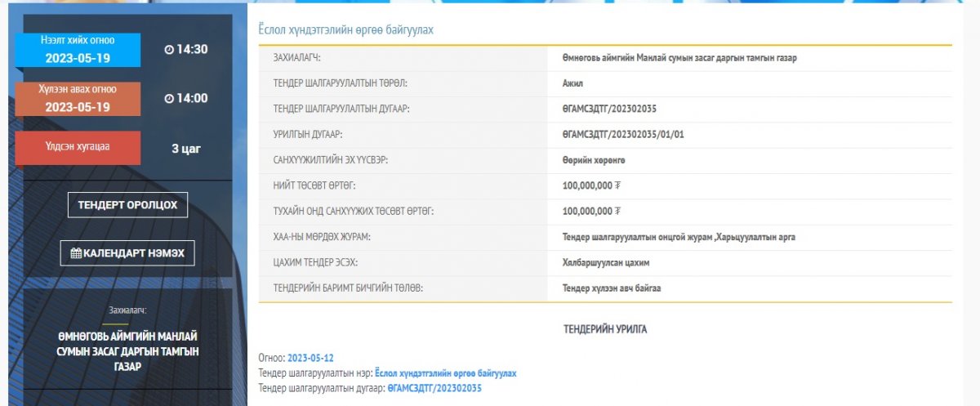
Task: Click tugrik symbol in НИЙТ ТӨСӨВТ ӨРТӨГ row
Action: click(x=617, y=185)
